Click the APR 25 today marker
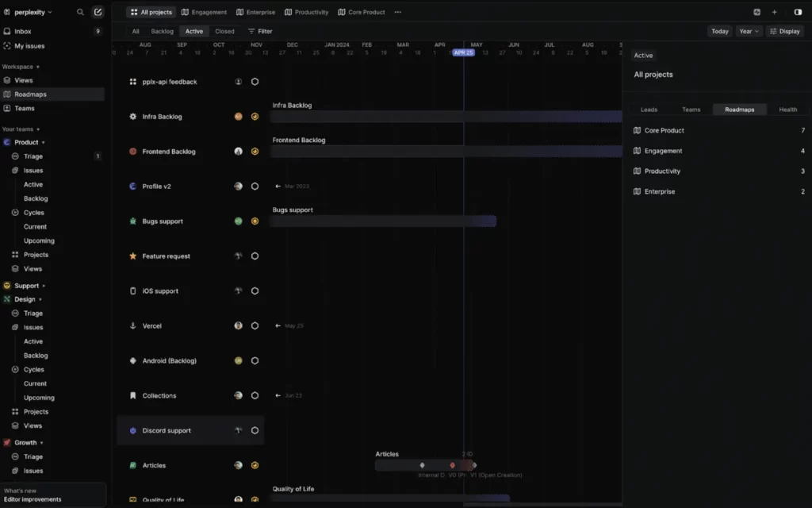This screenshot has width=812, height=508. coord(463,52)
